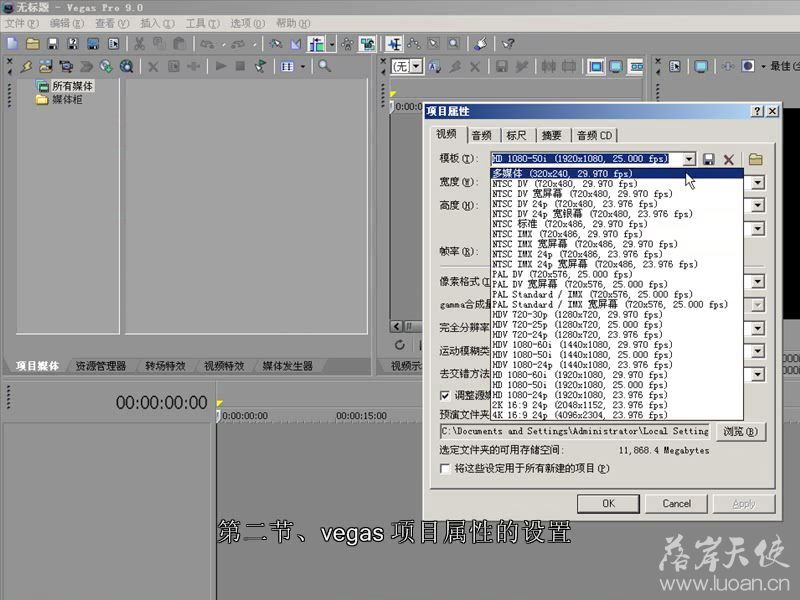Select the Envelope edit tool icon

tap(414, 44)
